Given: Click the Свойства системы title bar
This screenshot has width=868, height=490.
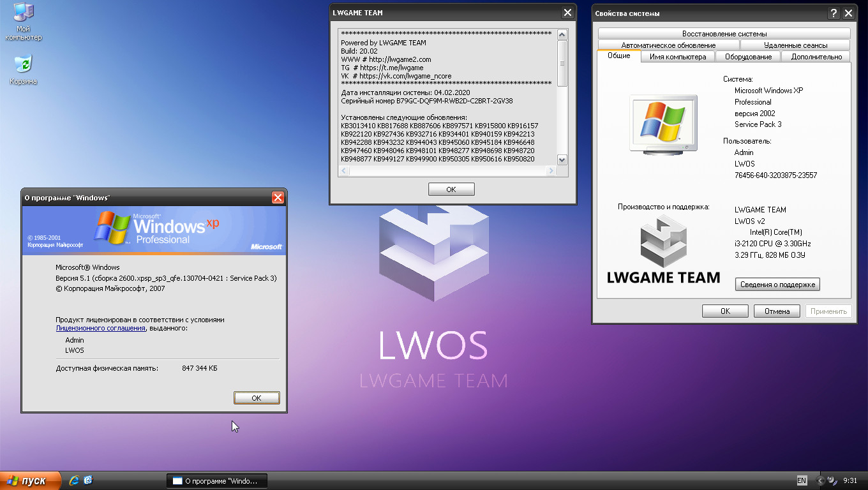Looking at the screenshot, I should [724, 13].
